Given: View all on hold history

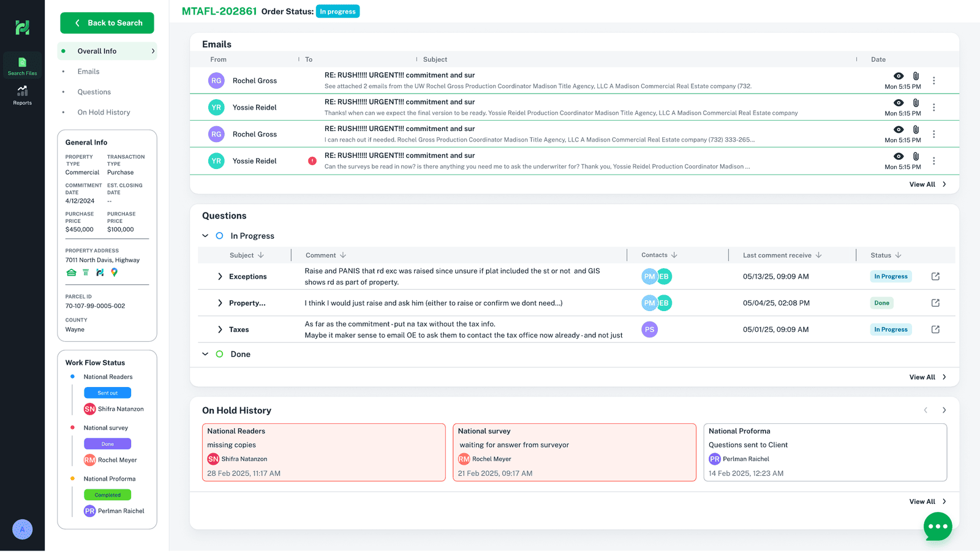Looking at the screenshot, I should tap(928, 502).
